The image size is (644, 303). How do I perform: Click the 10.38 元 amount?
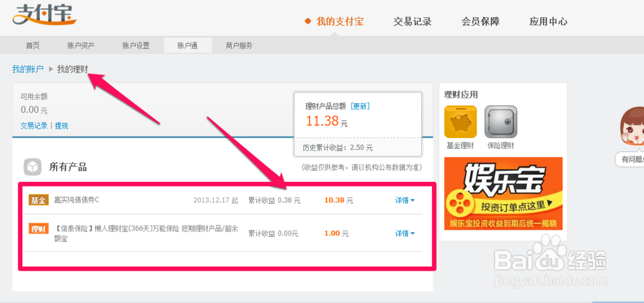click(339, 200)
